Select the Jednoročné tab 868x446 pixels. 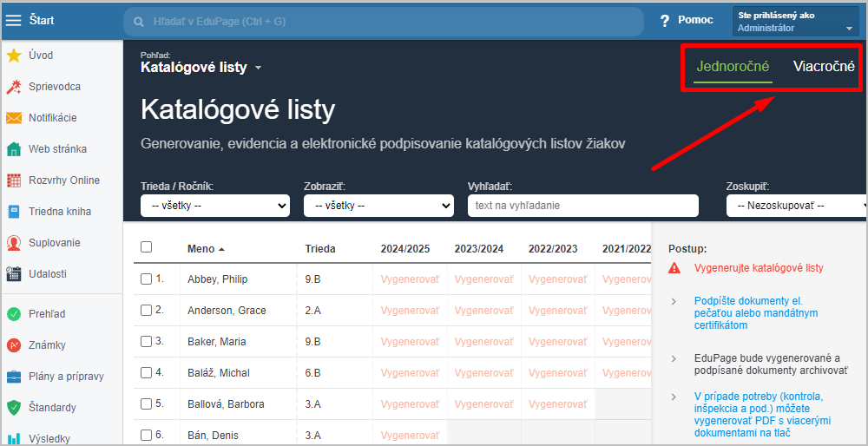[x=733, y=67]
